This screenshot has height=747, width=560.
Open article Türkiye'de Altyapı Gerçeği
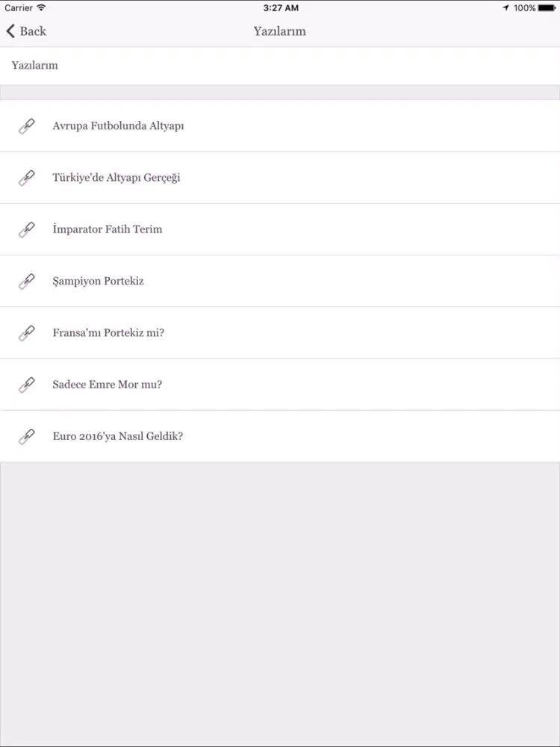[x=280, y=178]
